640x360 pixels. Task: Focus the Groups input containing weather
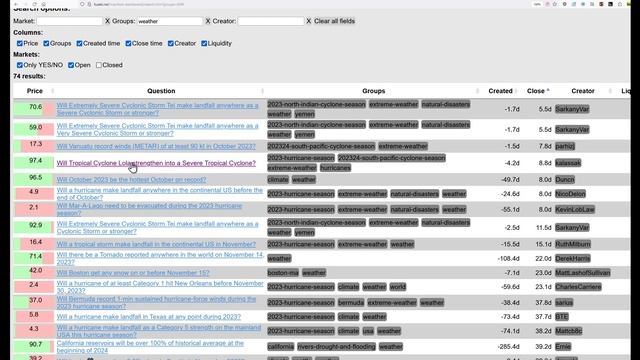pos(170,21)
